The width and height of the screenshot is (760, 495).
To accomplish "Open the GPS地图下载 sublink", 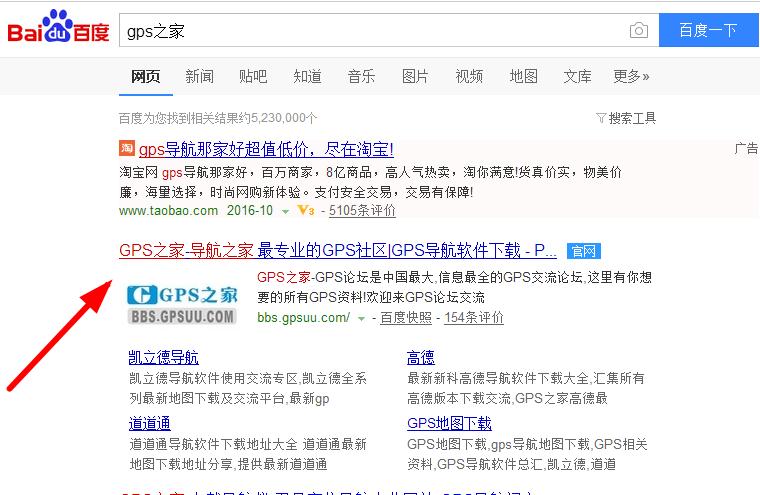I will (x=449, y=423).
